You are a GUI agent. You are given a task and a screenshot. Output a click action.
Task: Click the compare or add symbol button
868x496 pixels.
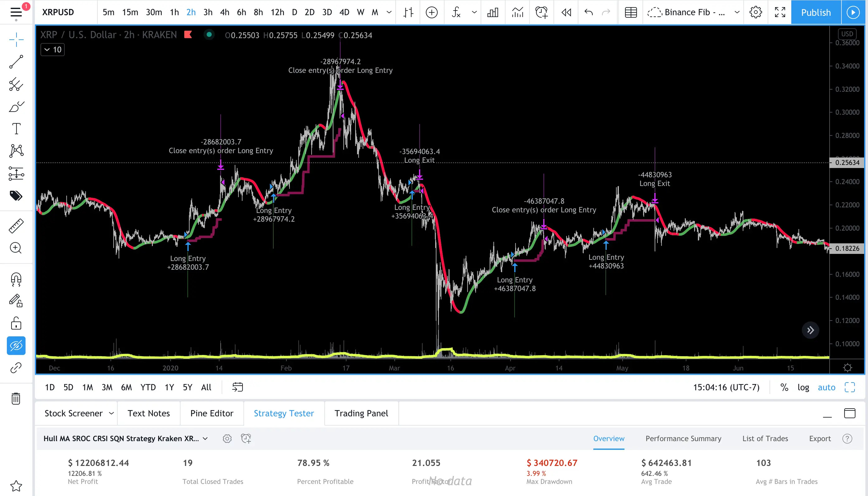pyautogui.click(x=432, y=12)
